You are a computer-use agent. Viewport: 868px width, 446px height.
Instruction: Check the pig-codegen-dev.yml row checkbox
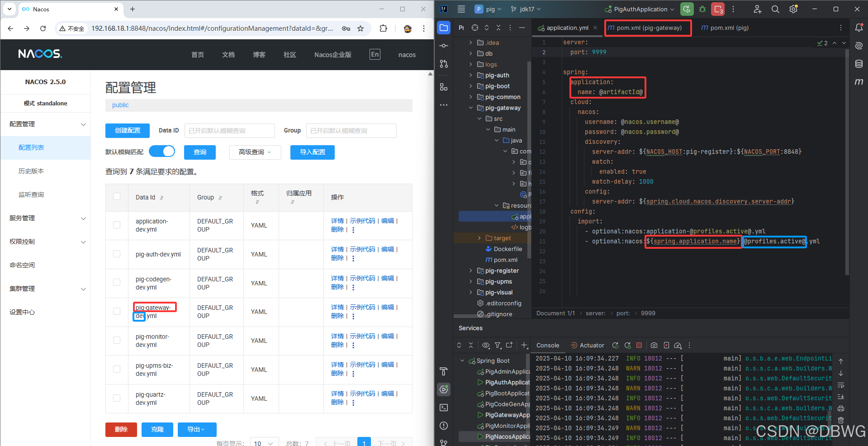coord(117,282)
